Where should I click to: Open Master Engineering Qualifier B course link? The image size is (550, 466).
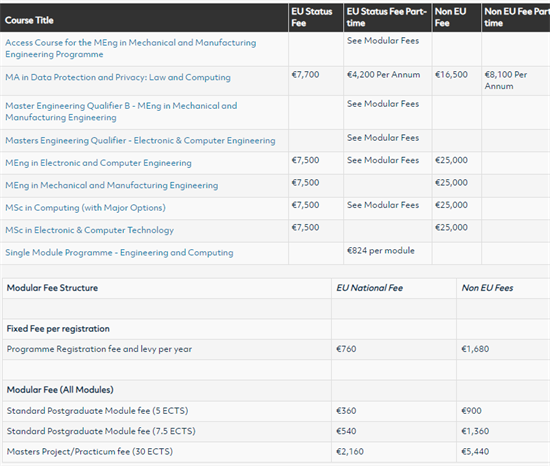click(x=121, y=112)
